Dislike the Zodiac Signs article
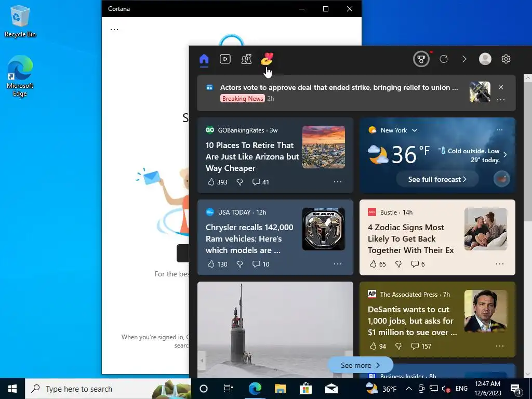This screenshot has height=399, width=532. pyautogui.click(x=398, y=264)
